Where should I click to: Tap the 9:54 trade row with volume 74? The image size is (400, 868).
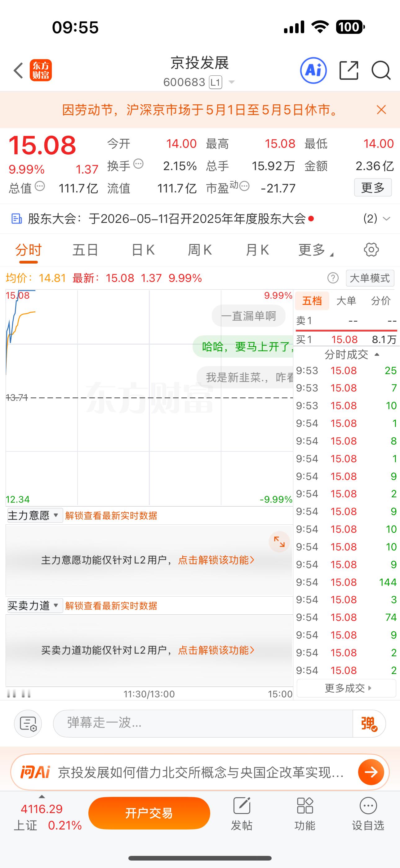click(346, 617)
